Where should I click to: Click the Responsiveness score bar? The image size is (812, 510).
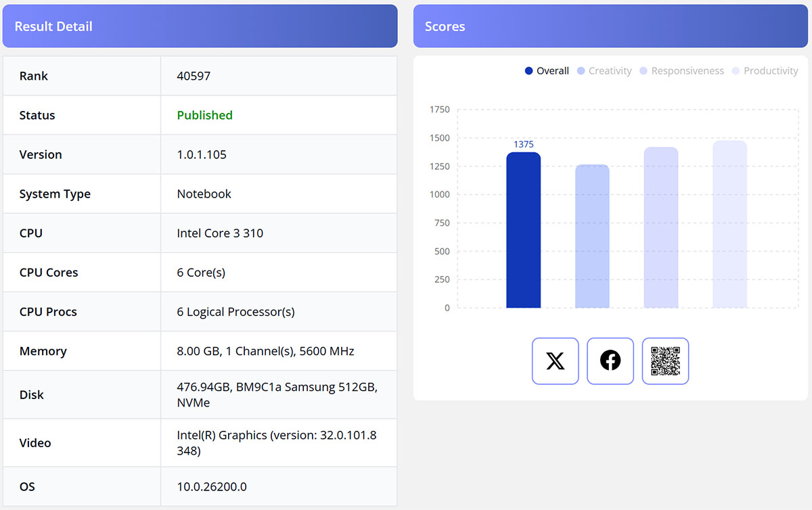660,228
